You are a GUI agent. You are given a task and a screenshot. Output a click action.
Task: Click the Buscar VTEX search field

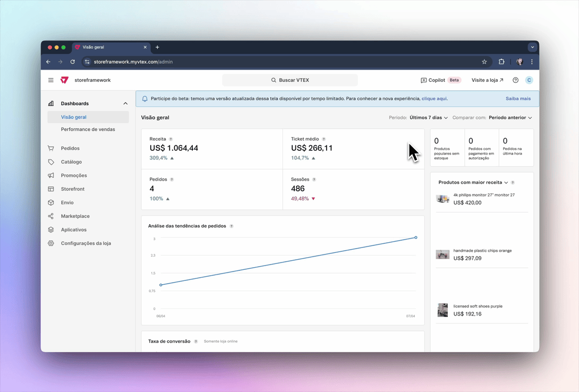pos(289,80)
